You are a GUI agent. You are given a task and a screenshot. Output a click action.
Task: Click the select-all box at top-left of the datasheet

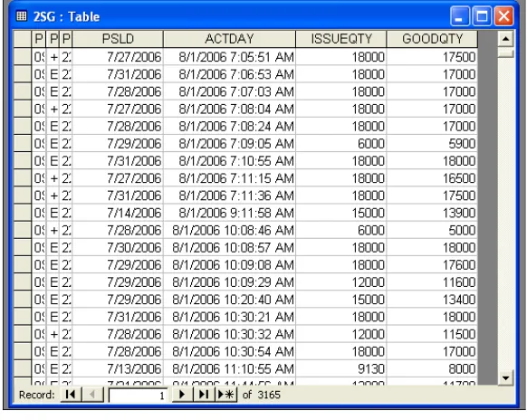click(22, 39)
